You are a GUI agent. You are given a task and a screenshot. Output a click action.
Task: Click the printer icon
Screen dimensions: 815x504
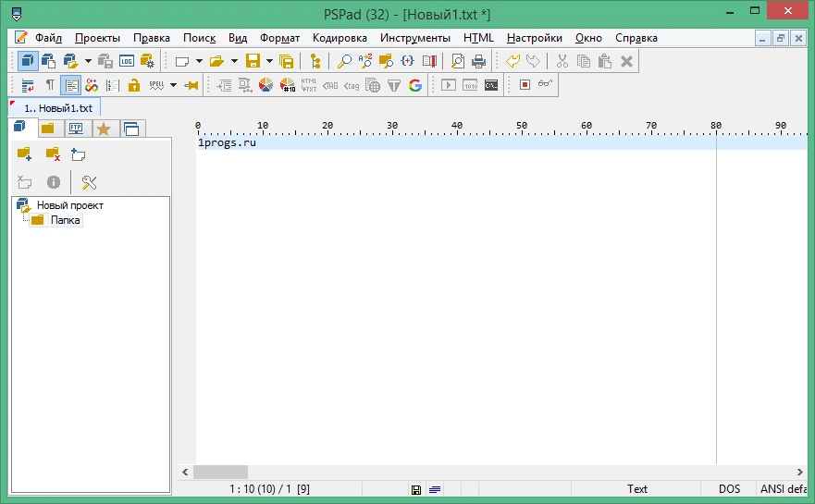tap(478, 61)
